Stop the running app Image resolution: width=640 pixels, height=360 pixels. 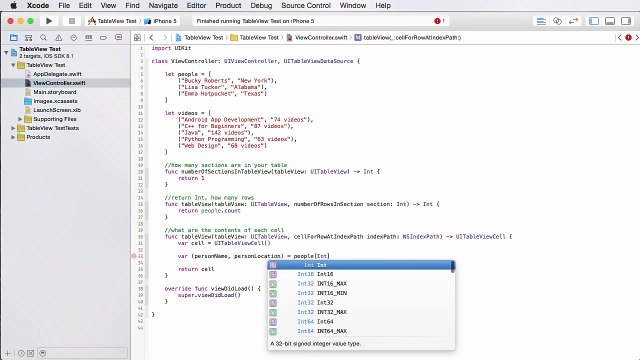pos(72,21)
